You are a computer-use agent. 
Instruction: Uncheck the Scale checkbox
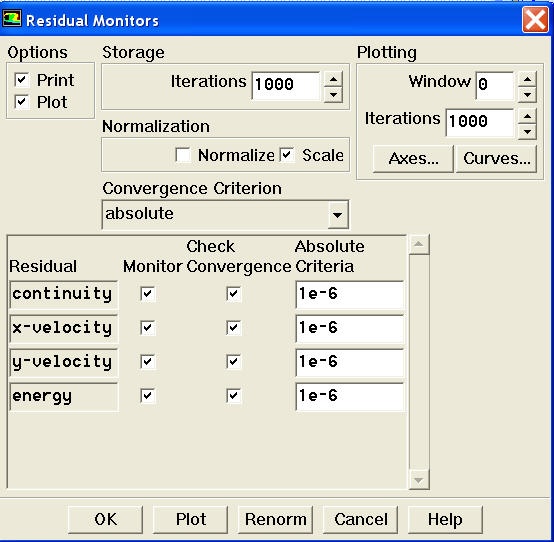pos(287,155)
